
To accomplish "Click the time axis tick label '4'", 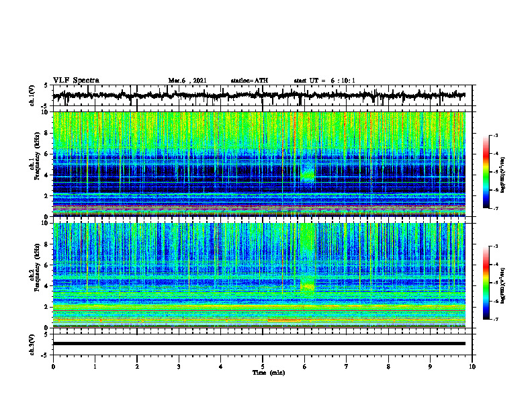I will [x=221, y=367].
